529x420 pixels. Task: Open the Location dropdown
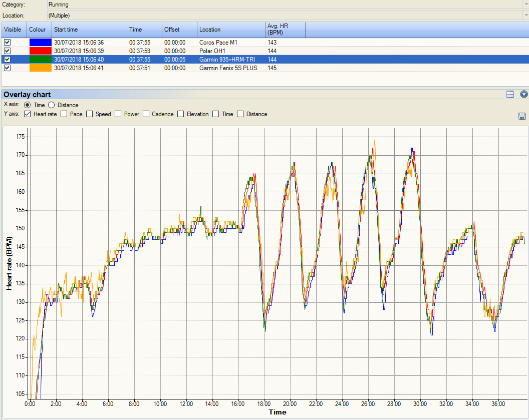point(525,15)
